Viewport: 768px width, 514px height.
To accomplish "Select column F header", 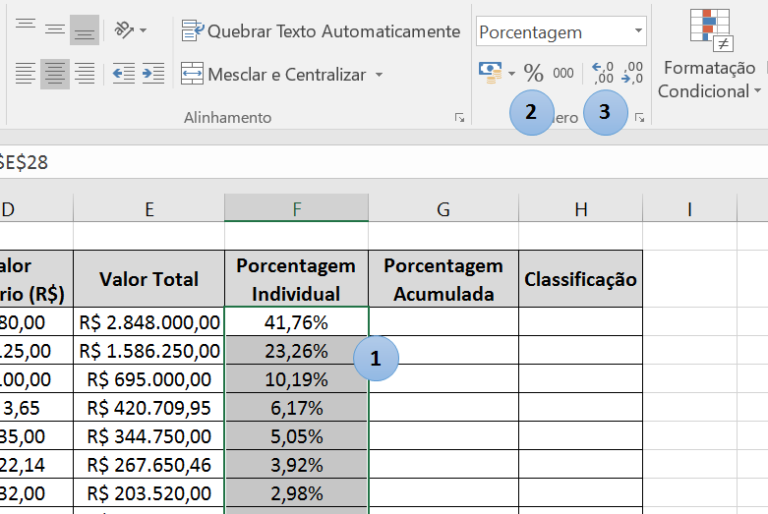I will click(x=296, y=209).
